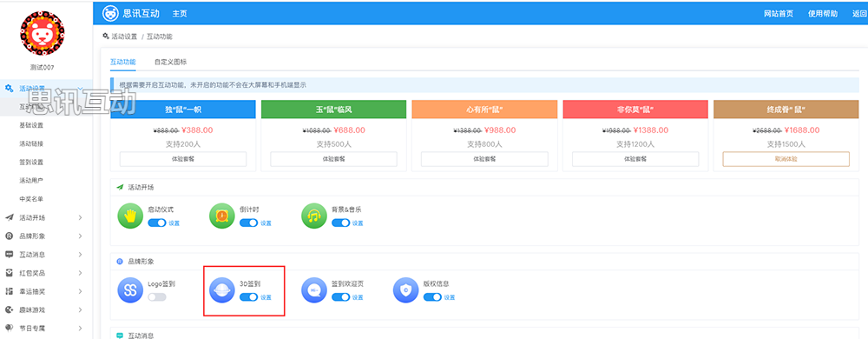
Task: Toggle the 启动仪式 switch off
Action: [156, 223]
